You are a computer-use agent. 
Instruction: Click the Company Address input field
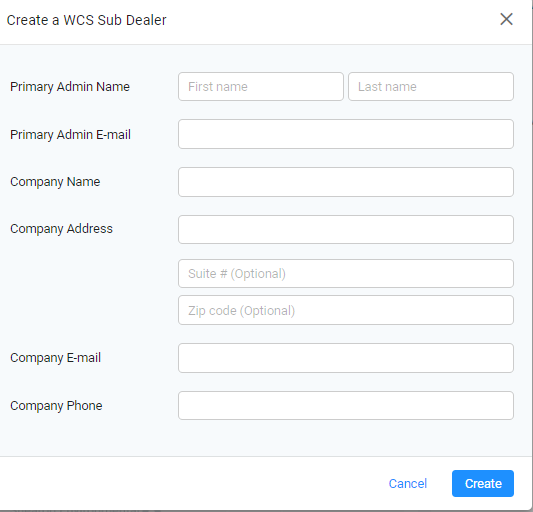346,229
